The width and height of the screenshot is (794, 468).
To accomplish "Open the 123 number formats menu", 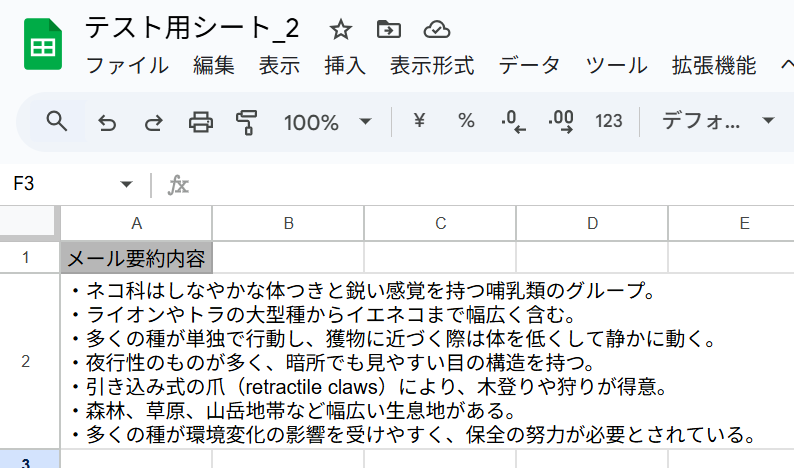I will 608,121.
